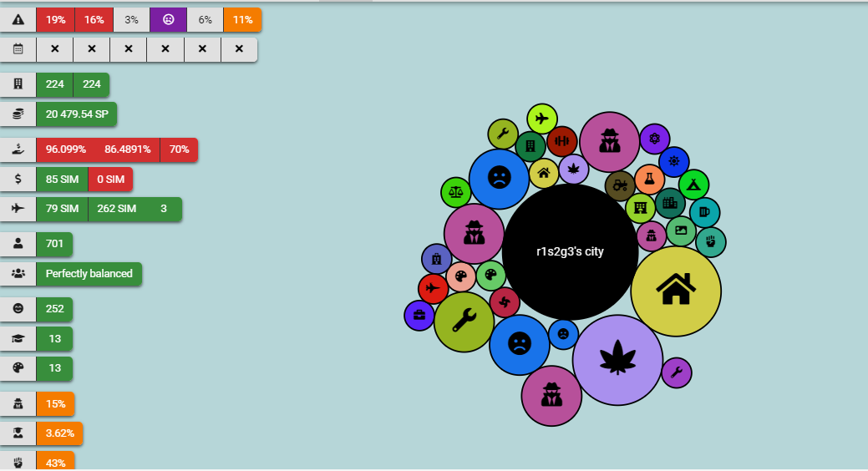Viewport: 868px width, 471px height.
Task: Select the crimson fan bubble
Action: pyautogui.click(x=505, y=302)
